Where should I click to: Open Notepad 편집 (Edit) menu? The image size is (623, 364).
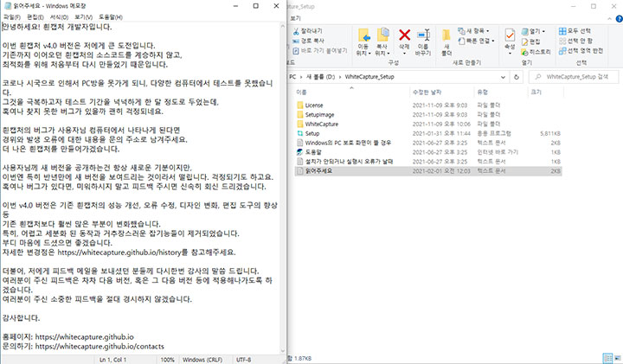coord(35,17)
